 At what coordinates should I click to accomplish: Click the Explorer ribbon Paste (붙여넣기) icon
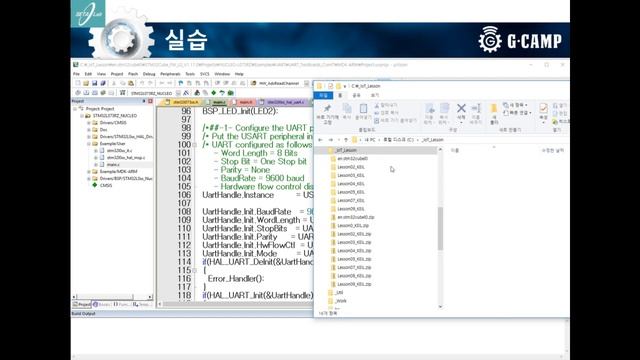[363, 109]
